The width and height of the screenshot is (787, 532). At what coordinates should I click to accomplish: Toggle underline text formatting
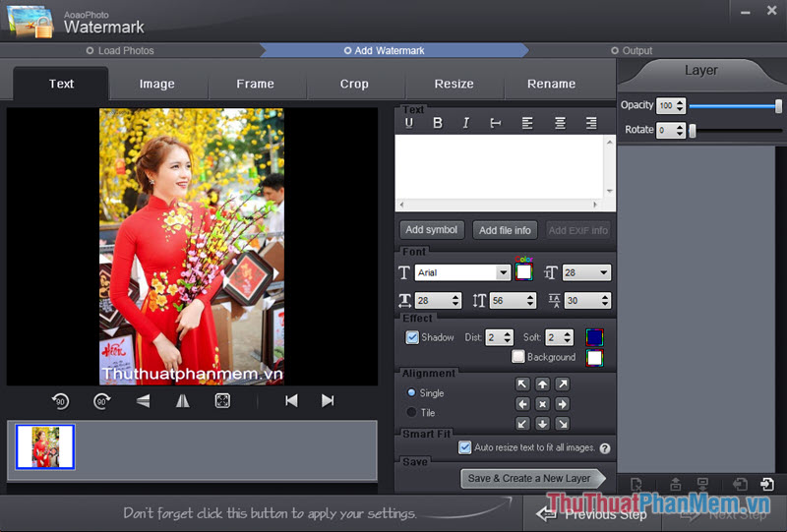click(409, 123)
